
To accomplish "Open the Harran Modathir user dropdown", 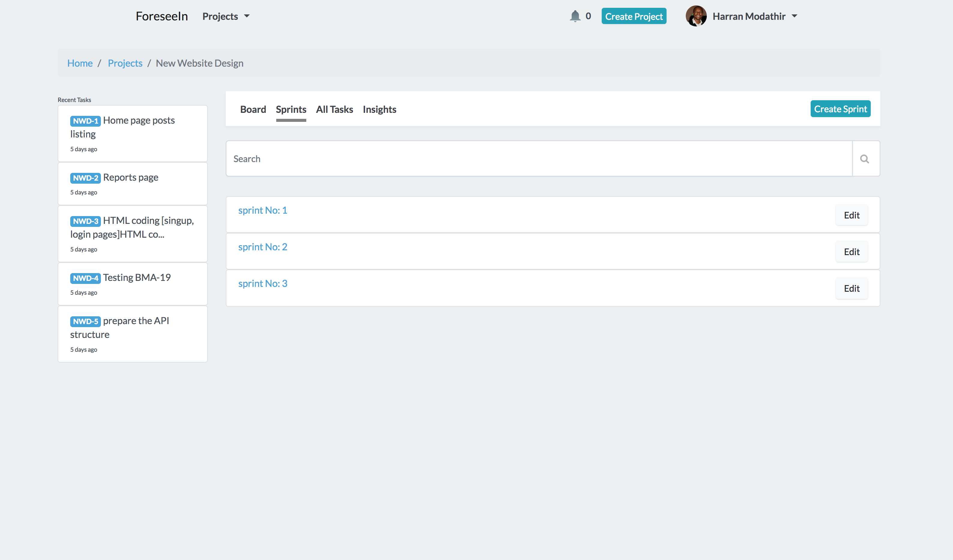I will (x=755, y=16).
